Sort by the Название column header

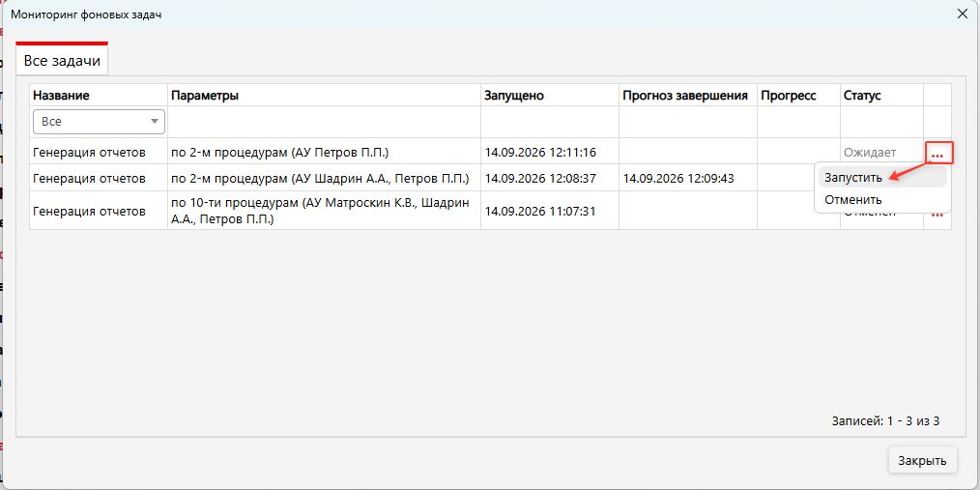point(99,95)
